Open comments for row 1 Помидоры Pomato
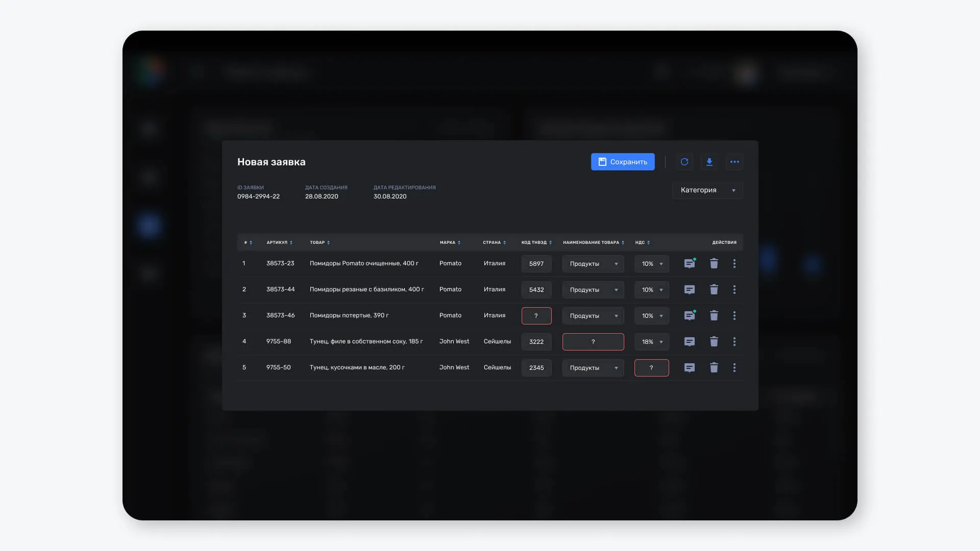This screenshot has width=980, height=551. [x=690, y=263]
